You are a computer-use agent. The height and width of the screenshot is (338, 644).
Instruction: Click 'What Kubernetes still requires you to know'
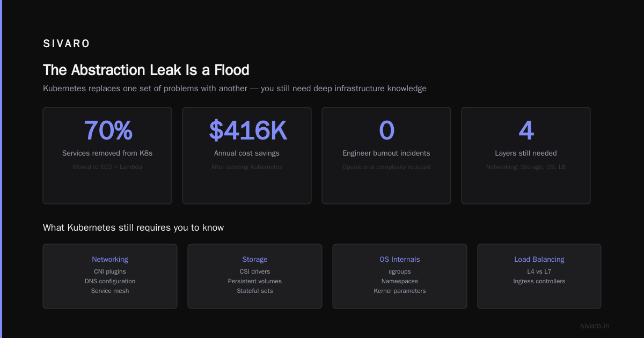(134, 227)
